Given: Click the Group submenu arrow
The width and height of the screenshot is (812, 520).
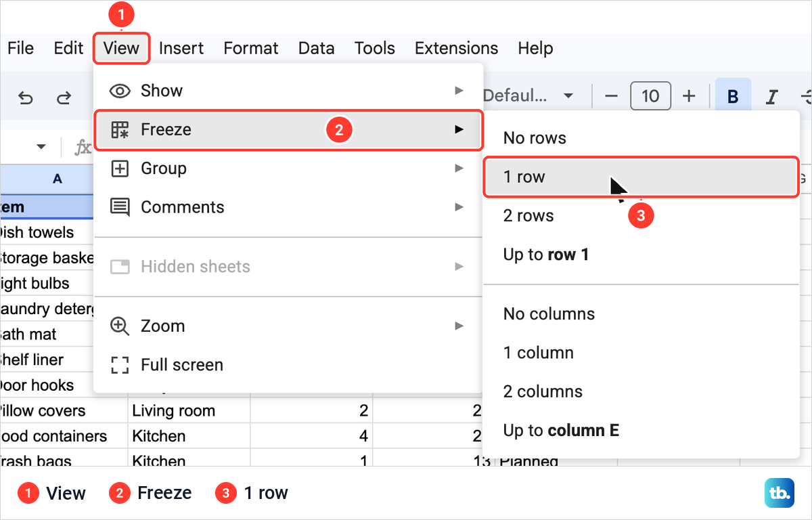Looking at the screenshot, I should tap(459, 168).
